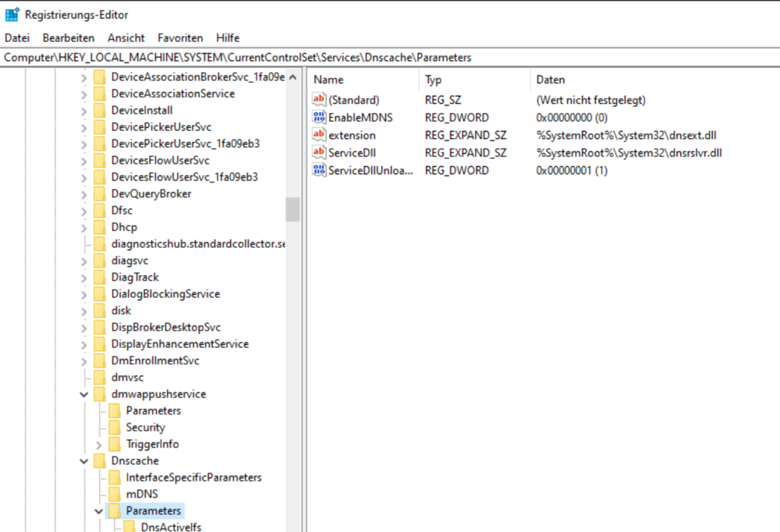This screenshot has height=532, width=780.
Task: Expand the TriggerInfo node under dmwappushservice
Action: pos(97,444)
